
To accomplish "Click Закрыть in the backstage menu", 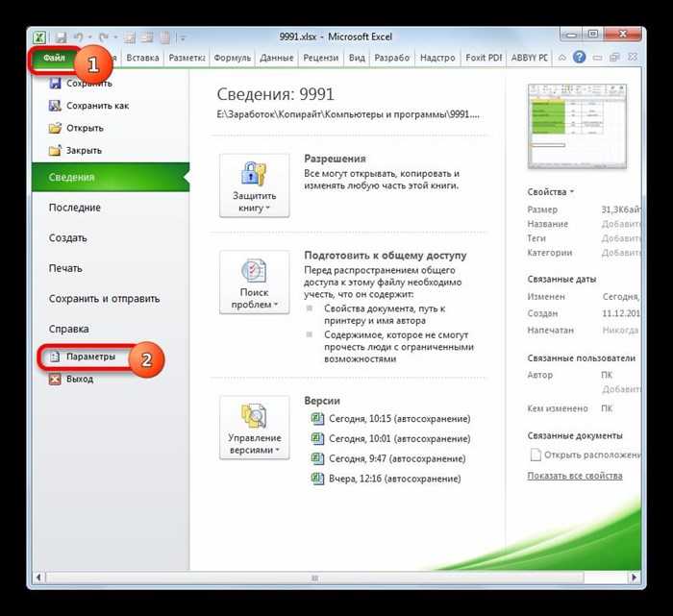I will 84,150.
